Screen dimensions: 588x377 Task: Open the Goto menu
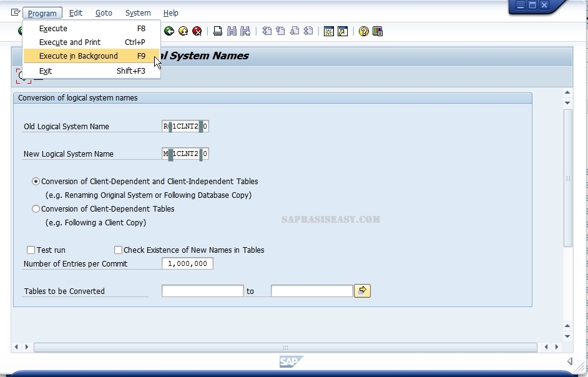(104, 13)
